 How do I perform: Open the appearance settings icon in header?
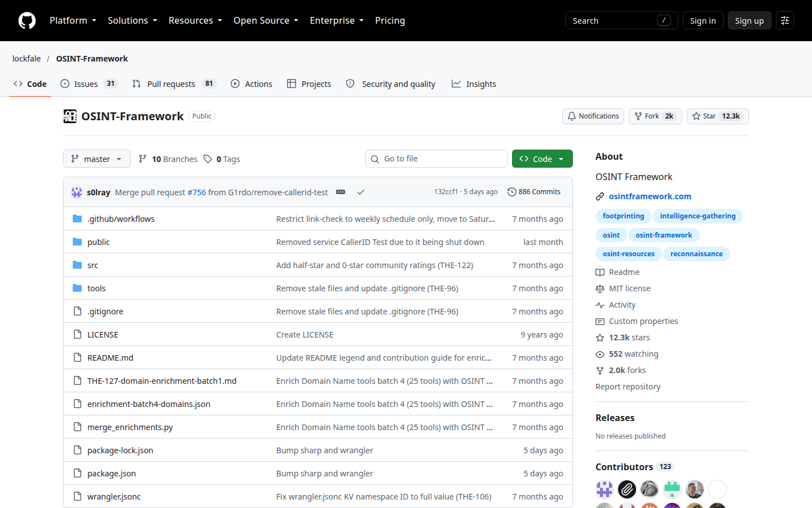click(x=785, y=20)
